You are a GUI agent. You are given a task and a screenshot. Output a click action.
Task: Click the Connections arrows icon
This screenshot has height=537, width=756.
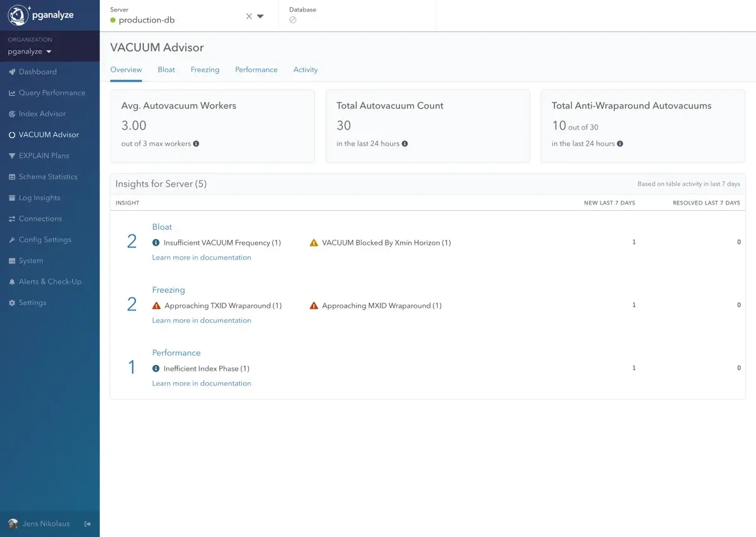click(x=12, y=219)
